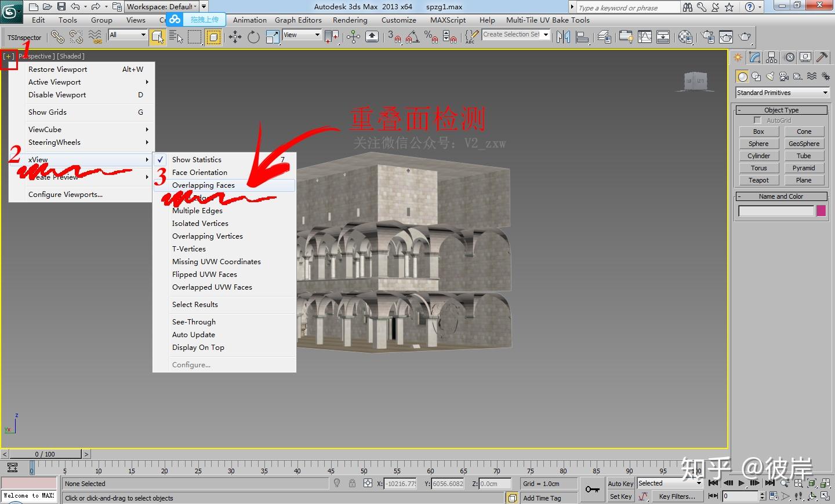
Task: Create a Teapot primitive button
Action: (x=758, y=180)
